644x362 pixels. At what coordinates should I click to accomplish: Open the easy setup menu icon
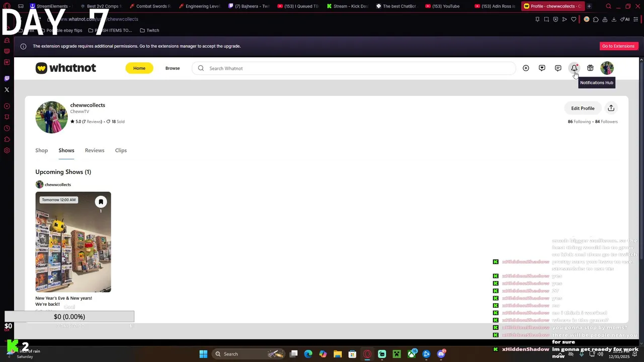coord(636,19)
